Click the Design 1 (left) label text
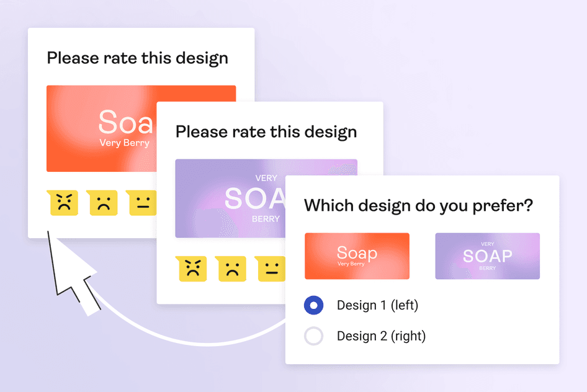The width and height of the screenshot is (587, 392). coord(377,305)
